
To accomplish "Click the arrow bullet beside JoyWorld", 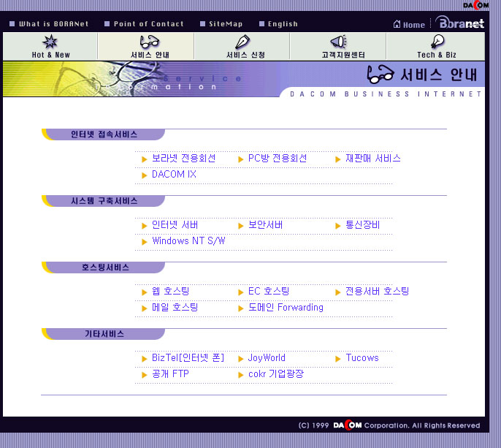I will [240, 359].
